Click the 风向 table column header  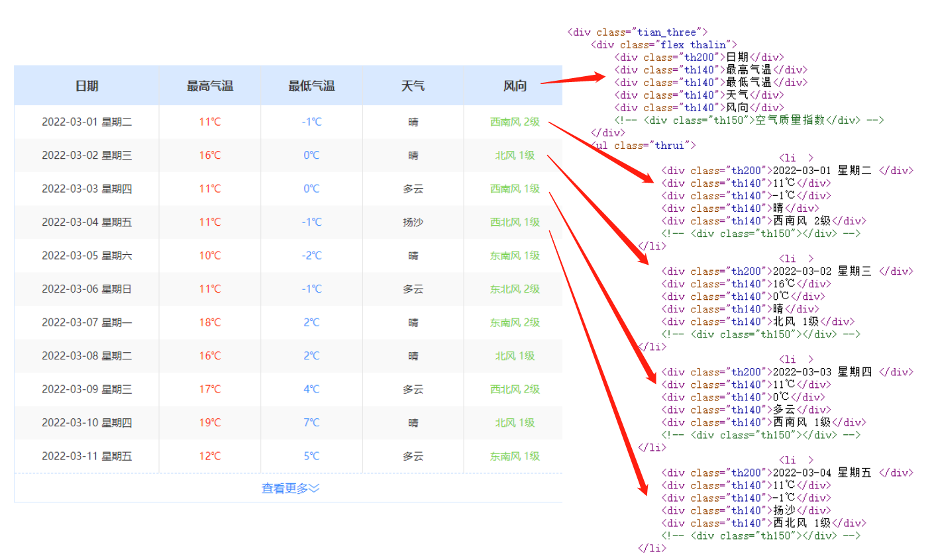coord(515,86)
